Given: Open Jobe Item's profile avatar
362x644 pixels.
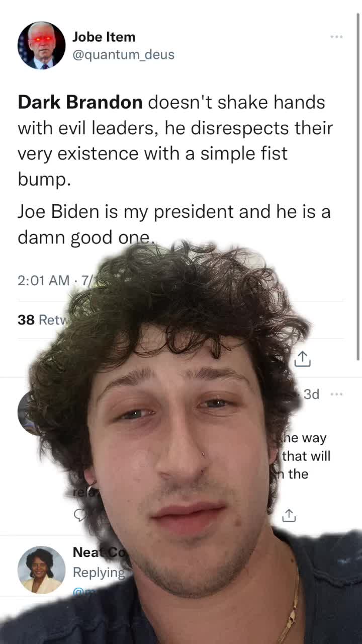Looking at the screenshot, I should (x=41, y=45).
